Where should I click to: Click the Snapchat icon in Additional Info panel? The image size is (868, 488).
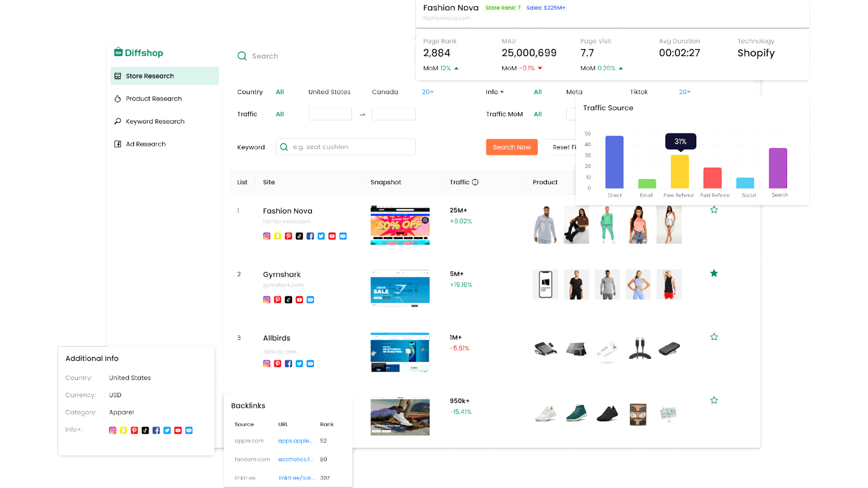click(123, 430)
